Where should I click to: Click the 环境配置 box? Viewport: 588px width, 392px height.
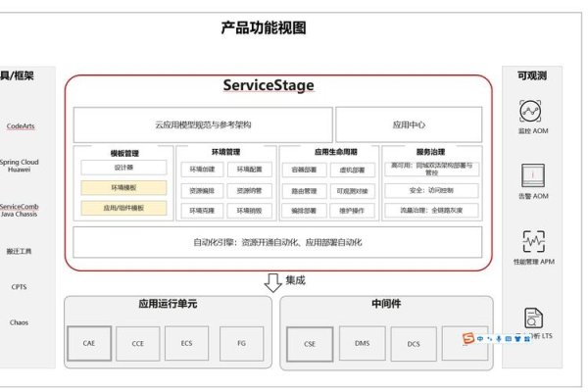pos(249,170)
